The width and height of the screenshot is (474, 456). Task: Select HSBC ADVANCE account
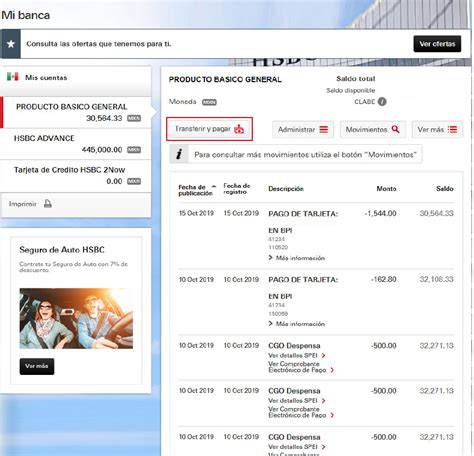pos(76,144)
